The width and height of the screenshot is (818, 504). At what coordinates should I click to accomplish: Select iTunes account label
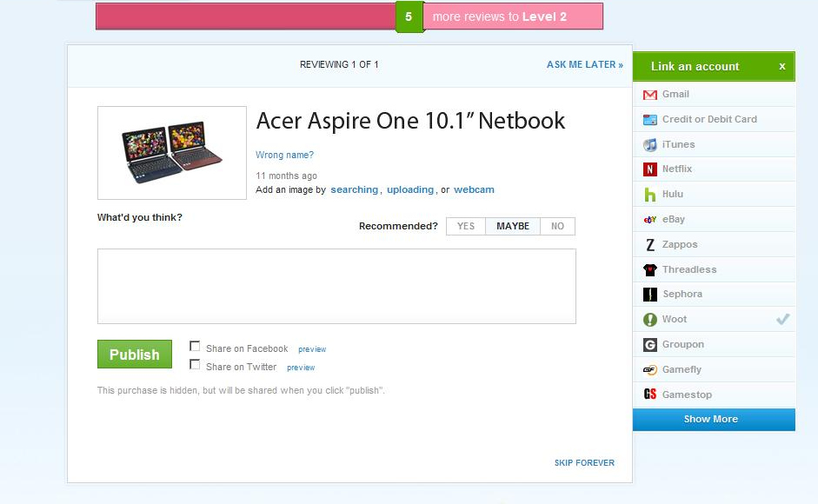click(678, 144)
